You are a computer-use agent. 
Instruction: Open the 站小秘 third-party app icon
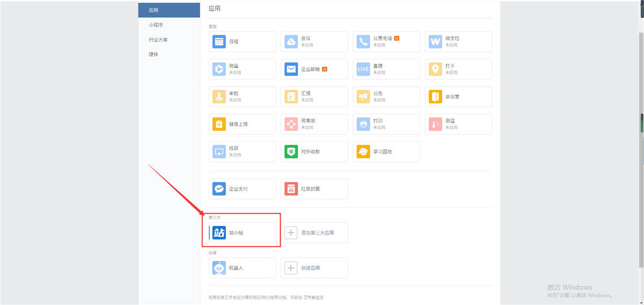tap(219, 233)
